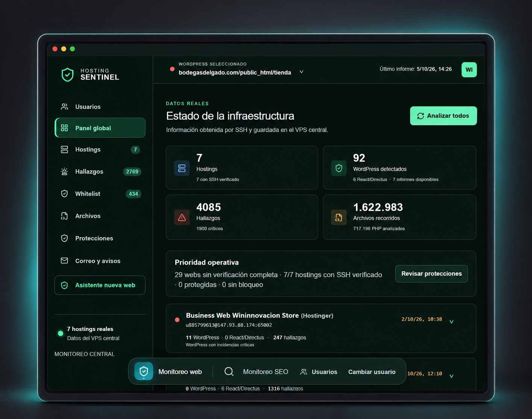The height and width of the screenshot is (419, 532).
Task: Click the 92 WordPress detectados value
Action: click(x=359, y=158)
